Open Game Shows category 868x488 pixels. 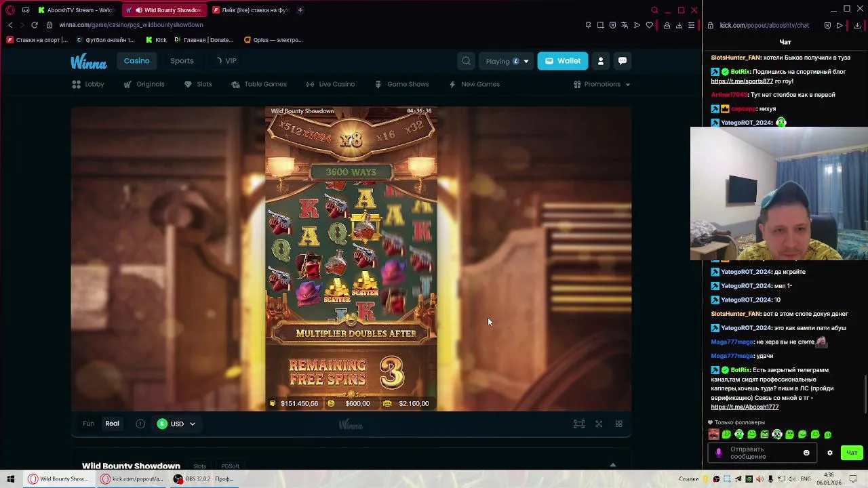pyautogui.click(x=401, y=84)
